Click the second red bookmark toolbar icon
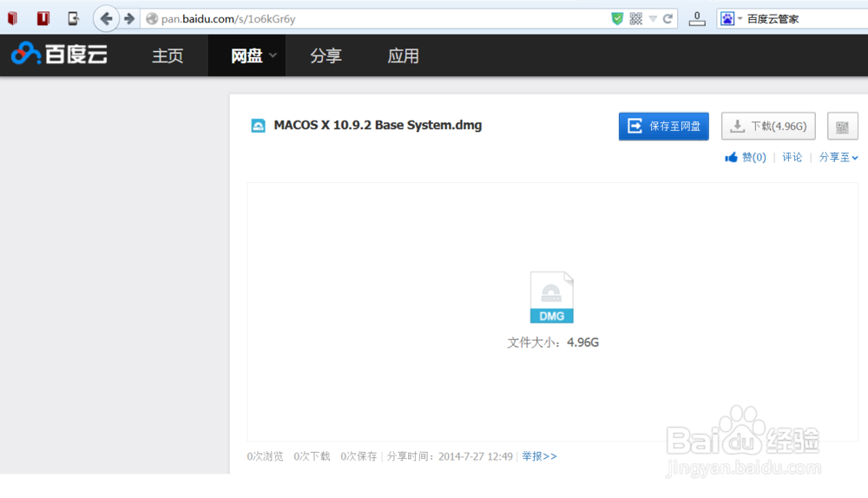 [43, 19]
